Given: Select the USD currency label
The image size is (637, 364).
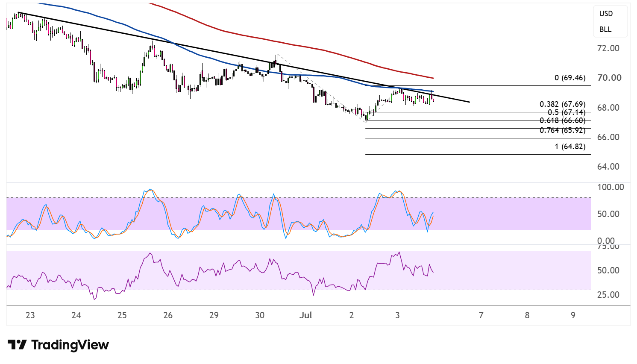Looking at the screenshot, I should tap(606, 14).
